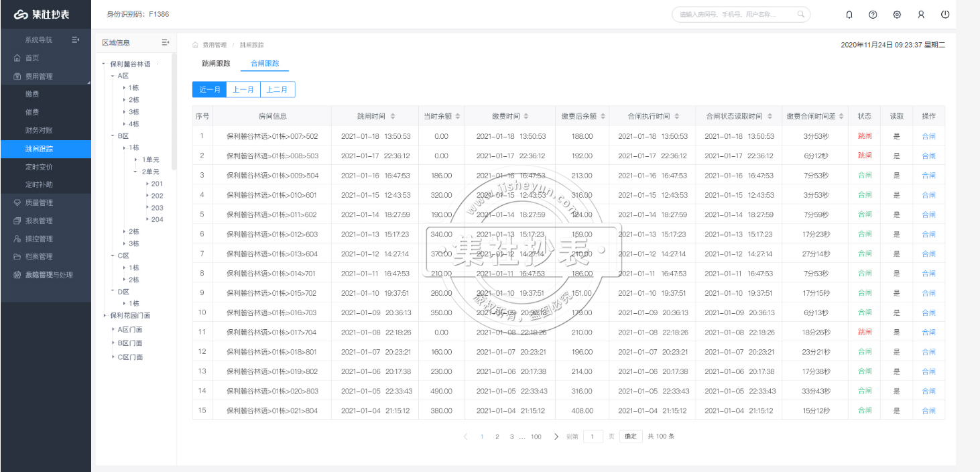Collapse the system navigation sidebar icon
The image size is (980, 472).
[76, 40]
